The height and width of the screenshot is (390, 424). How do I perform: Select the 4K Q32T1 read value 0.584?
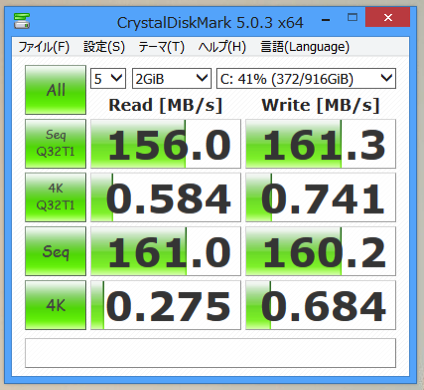point(165,197)
